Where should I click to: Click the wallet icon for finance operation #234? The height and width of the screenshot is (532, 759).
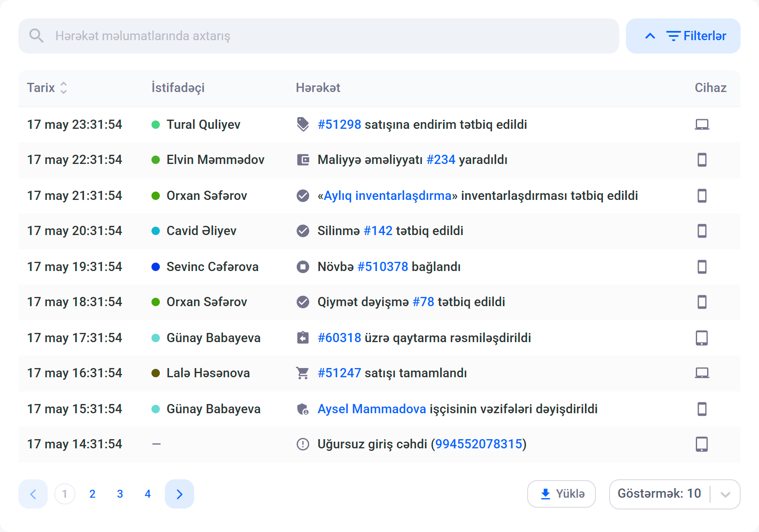(x=303, y=160)
